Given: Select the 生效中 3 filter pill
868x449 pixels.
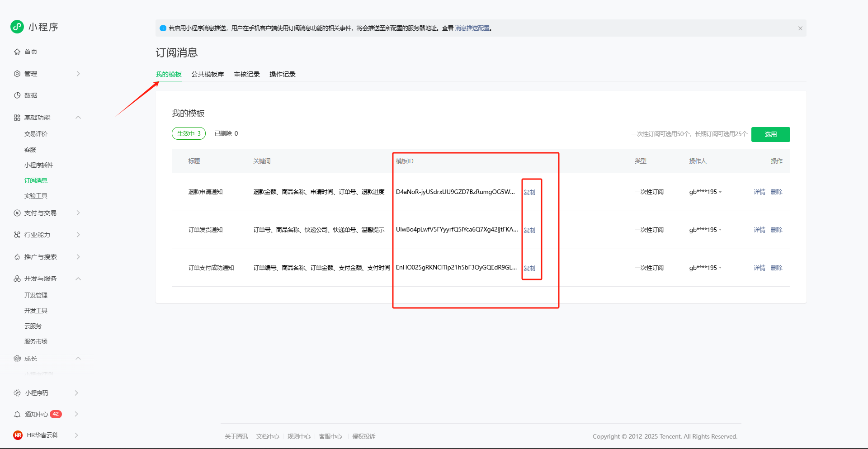Looking at the screenshot, I should click(189, 133).
